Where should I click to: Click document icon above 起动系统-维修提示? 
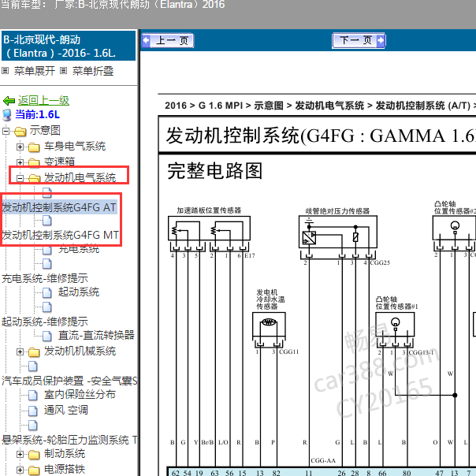[47, 307]
